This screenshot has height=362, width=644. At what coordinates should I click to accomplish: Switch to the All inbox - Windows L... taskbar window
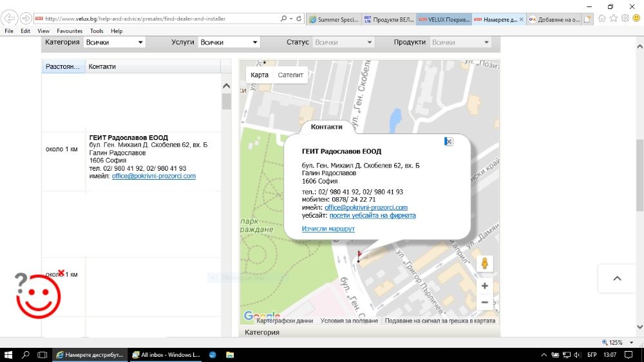166,355
